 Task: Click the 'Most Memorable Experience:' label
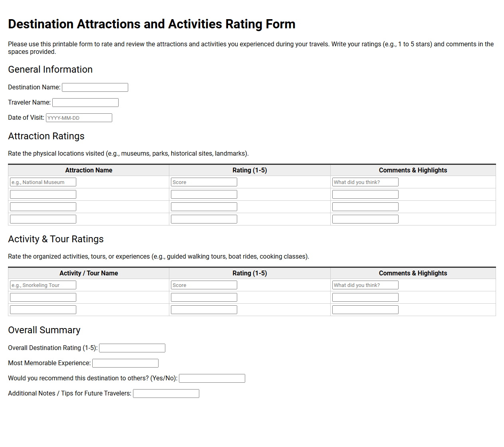click(x=50, y=363)
